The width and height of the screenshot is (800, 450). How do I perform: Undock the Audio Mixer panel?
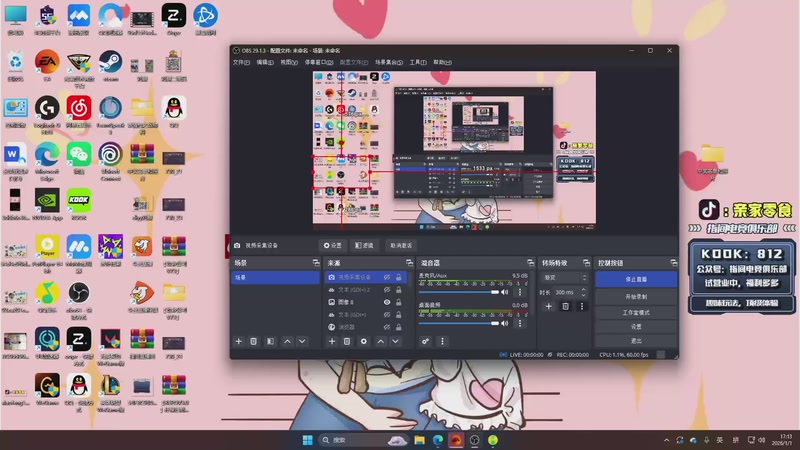(531, 263)
